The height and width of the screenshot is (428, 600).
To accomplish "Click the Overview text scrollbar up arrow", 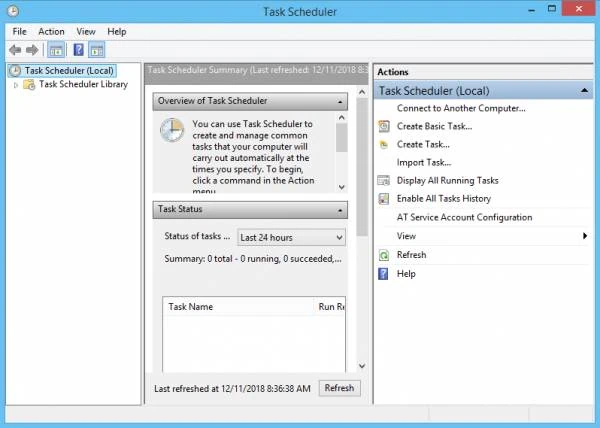I will coord(342,118).
